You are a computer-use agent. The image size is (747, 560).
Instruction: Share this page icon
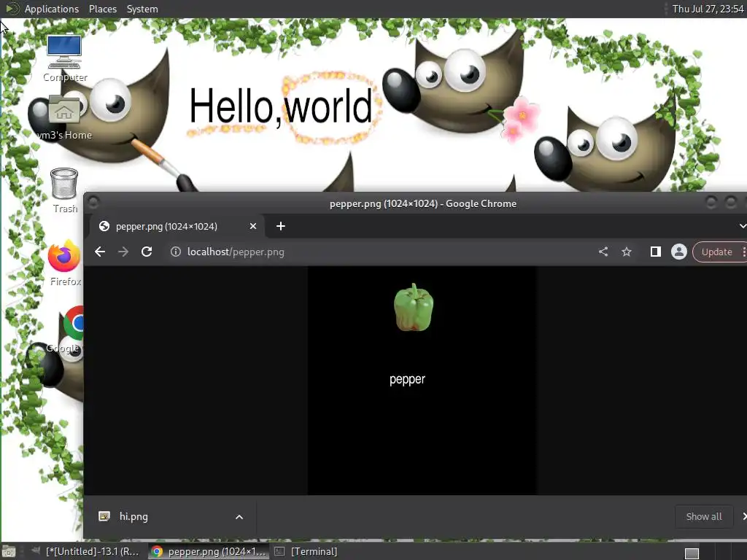603,252
